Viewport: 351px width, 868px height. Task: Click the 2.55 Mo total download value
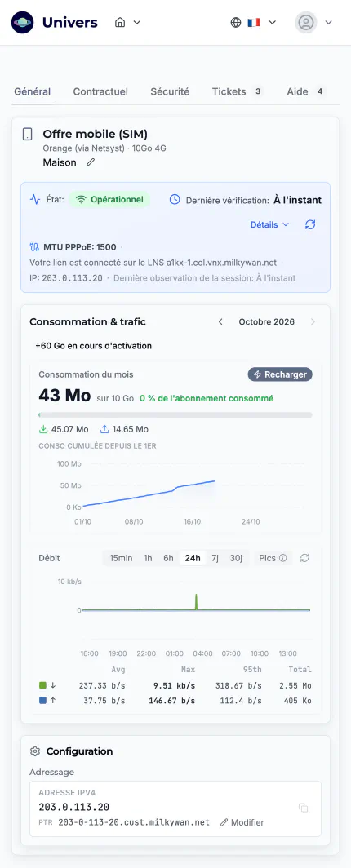295,685
